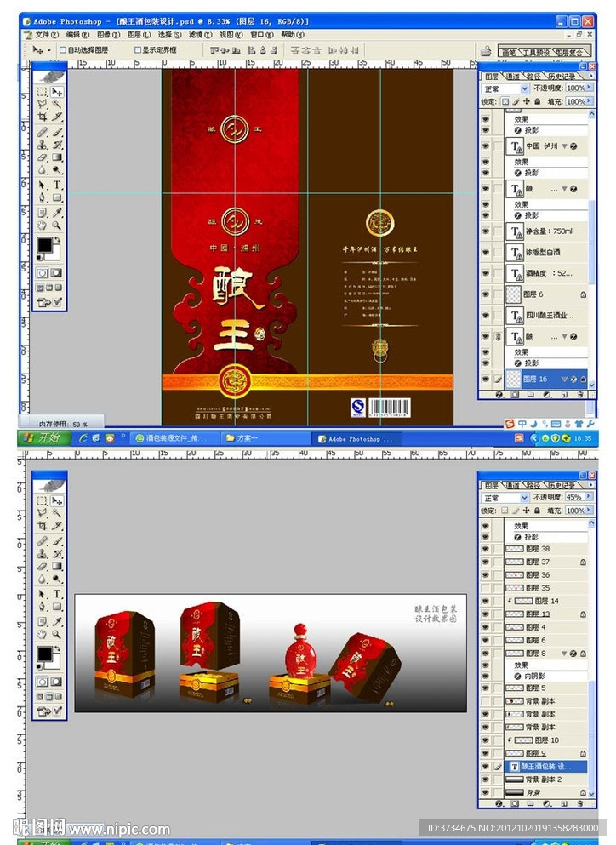Click foreground color swatch beside the box mockup render
The width and height of the screenshot is (616, 845).
pos(44,654)
